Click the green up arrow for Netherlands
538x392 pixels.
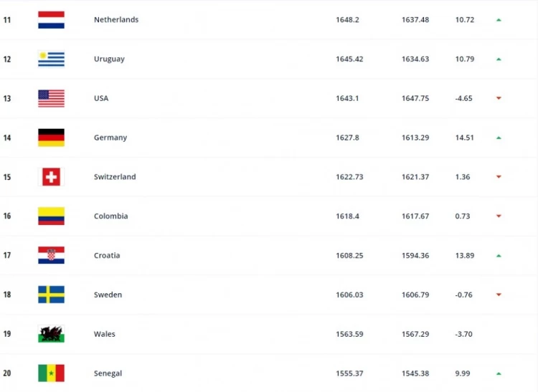(499, 20)
